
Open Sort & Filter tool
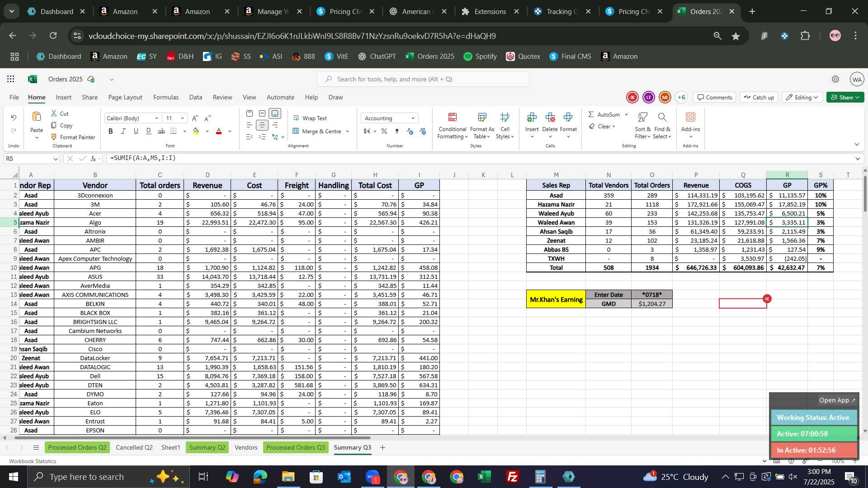pyautogui.click(x=642, y=117)
